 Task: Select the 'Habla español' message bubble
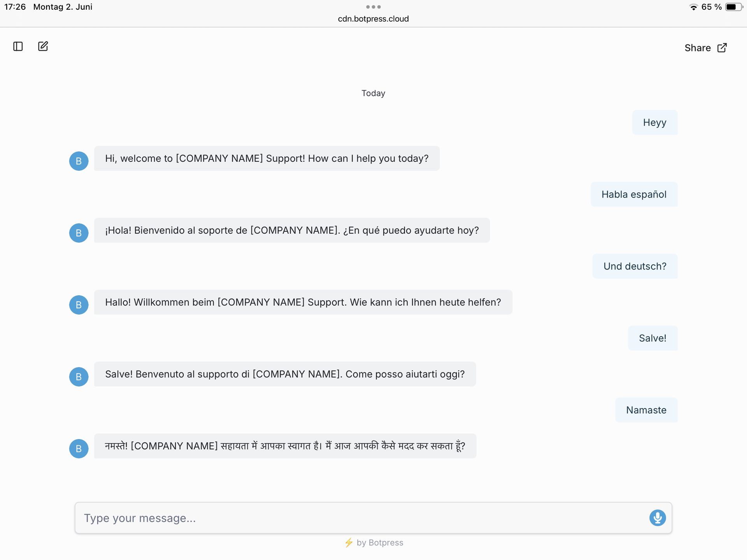[634, 194]
